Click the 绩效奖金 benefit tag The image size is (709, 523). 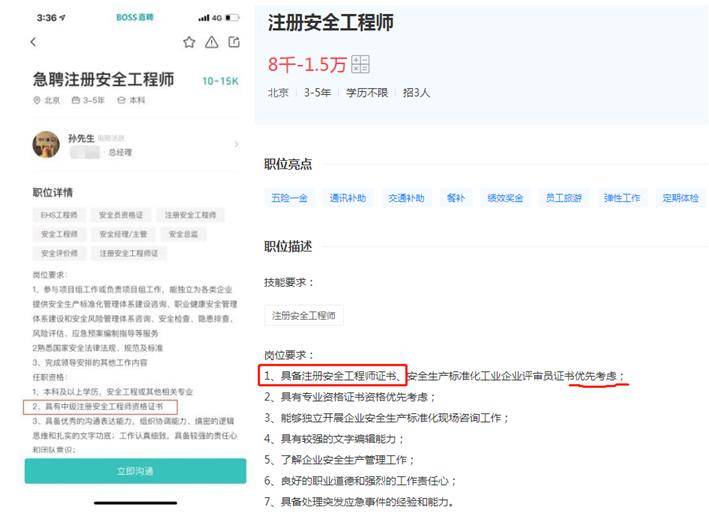pos(505,198)
